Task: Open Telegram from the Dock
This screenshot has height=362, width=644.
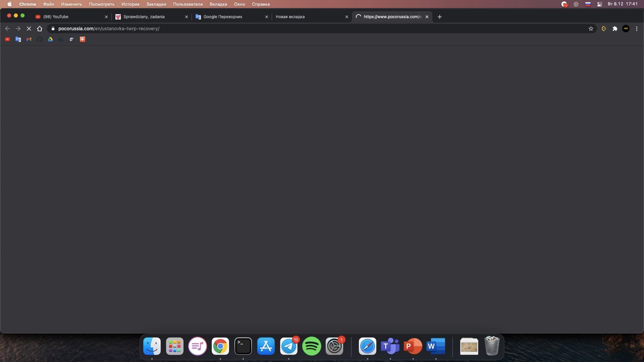Action: [289, 346]
